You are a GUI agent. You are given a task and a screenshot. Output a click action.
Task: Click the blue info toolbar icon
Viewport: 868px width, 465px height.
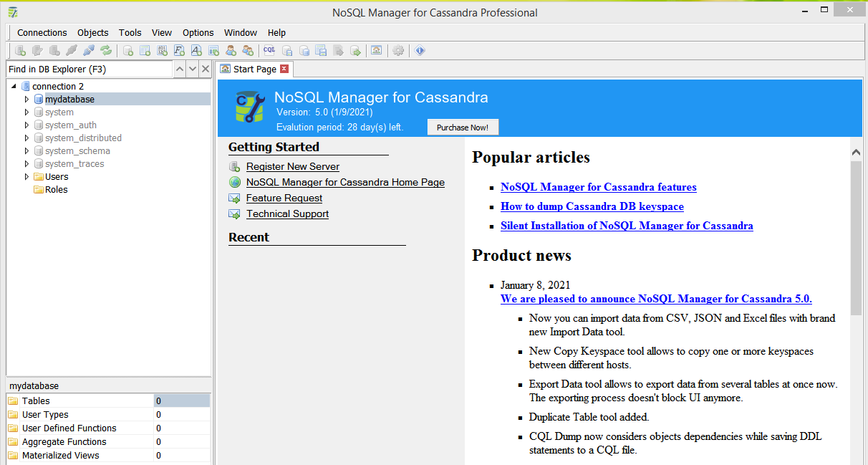click(420, 50)
